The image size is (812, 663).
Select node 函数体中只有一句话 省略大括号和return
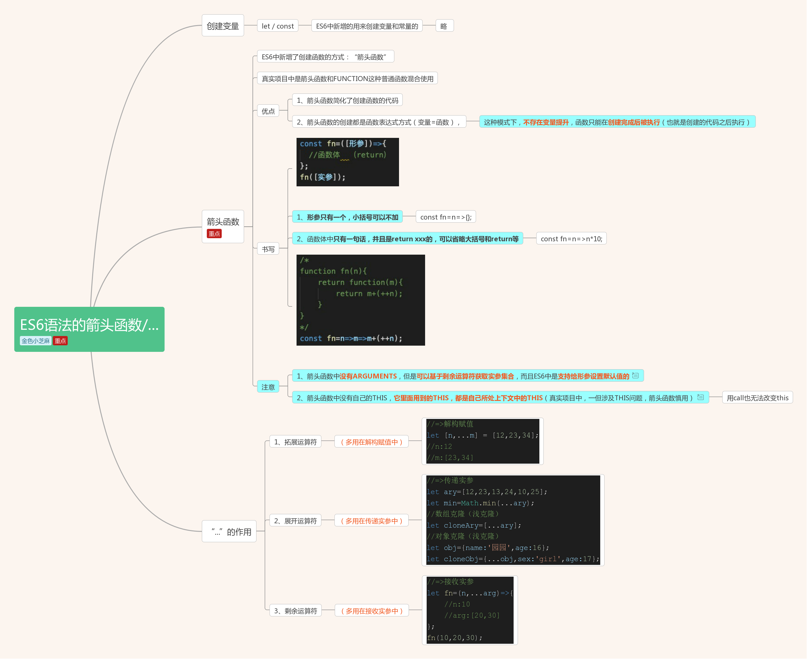410,240
